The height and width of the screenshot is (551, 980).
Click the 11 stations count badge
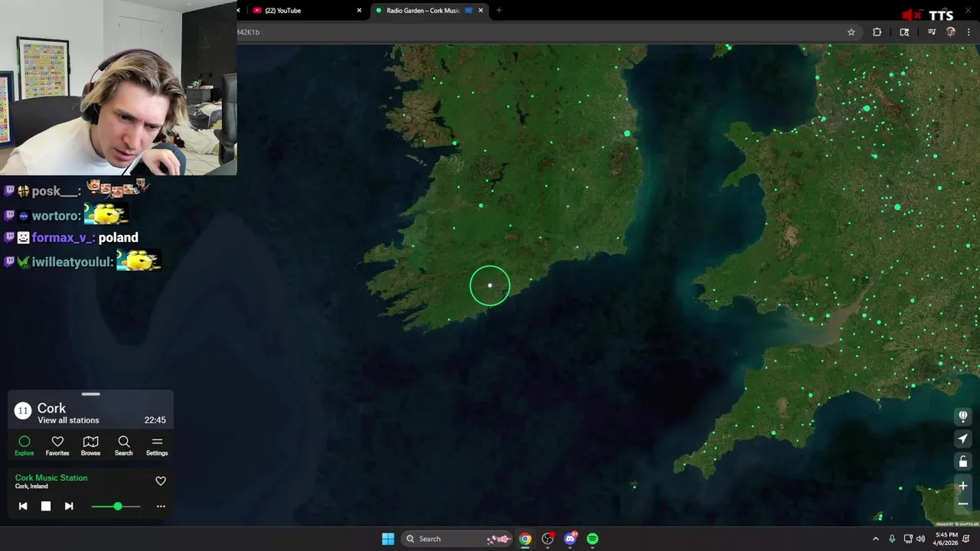pos(23,411)
